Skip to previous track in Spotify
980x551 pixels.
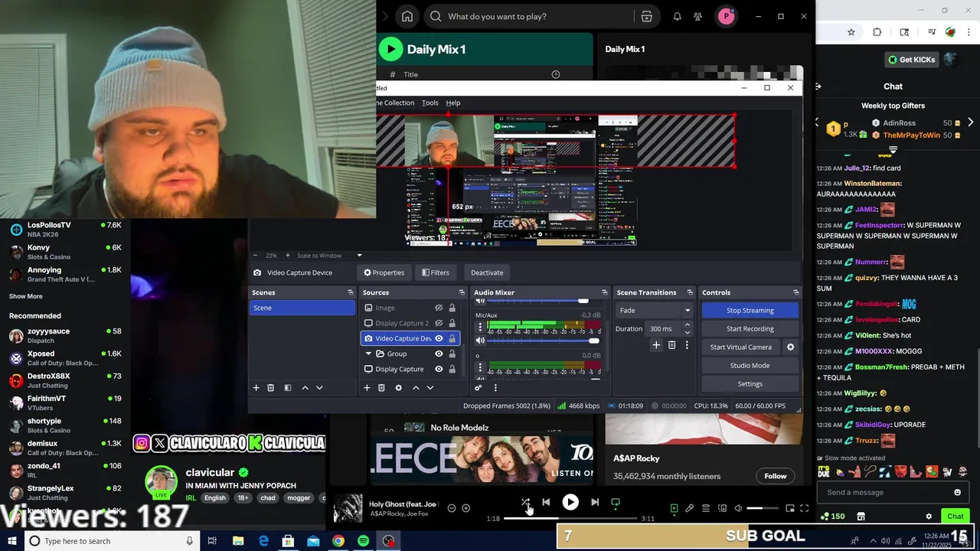(x=546, y=502)
